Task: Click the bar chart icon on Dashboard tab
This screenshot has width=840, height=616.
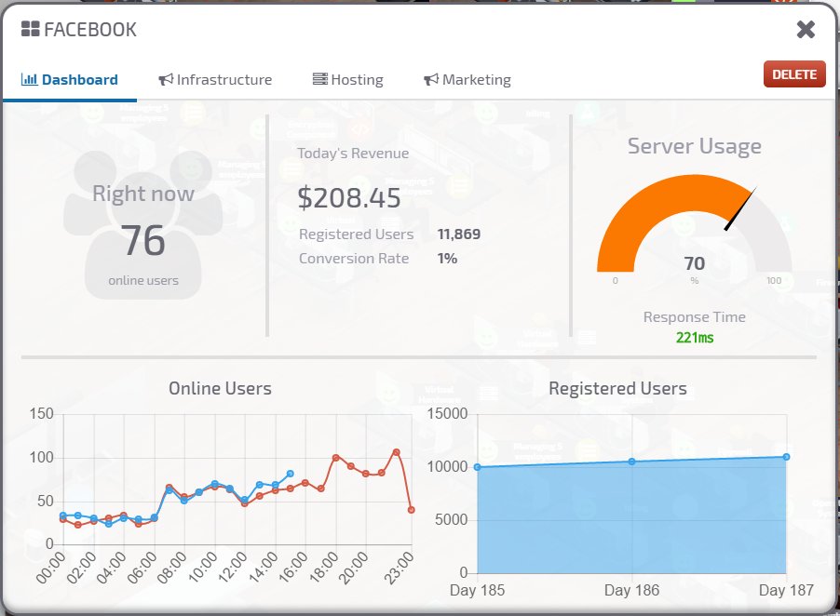Action: (x=30, y=79)
